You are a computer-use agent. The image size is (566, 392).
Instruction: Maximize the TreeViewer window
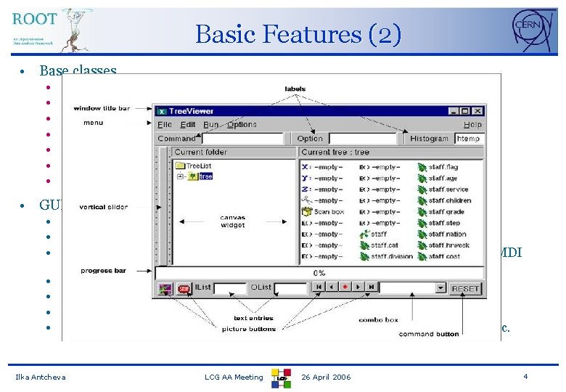coord(466,111)
